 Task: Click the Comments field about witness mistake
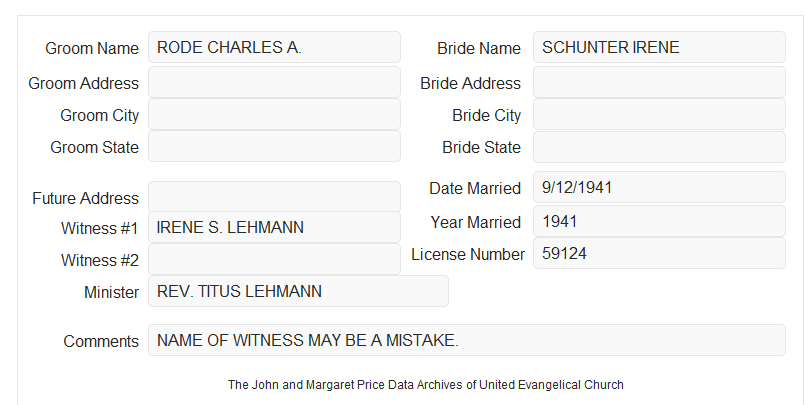point(467,340)
